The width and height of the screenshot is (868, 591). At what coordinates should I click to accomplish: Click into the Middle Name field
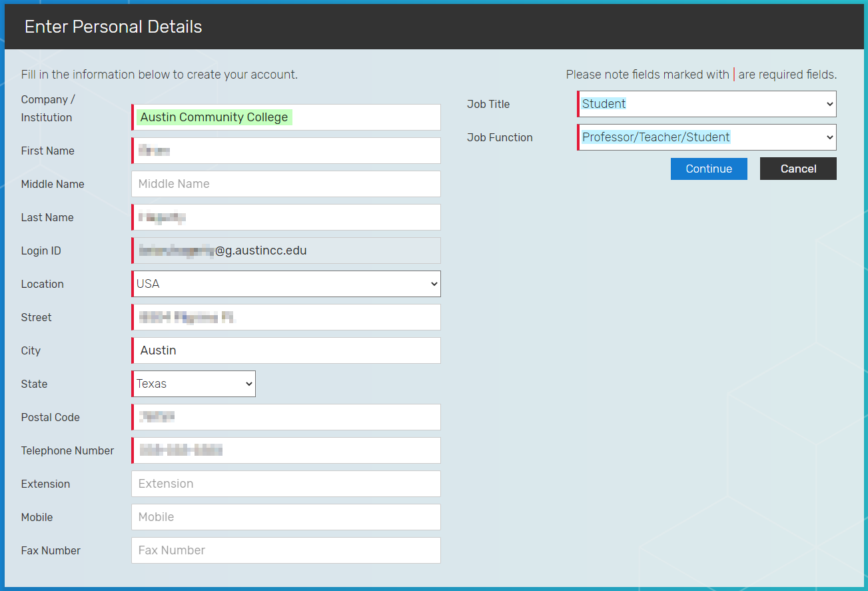tap(286, 184)
